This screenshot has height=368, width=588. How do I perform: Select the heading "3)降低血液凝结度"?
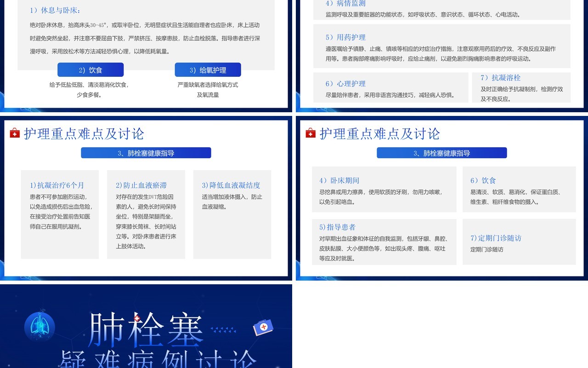coord(231,185)
